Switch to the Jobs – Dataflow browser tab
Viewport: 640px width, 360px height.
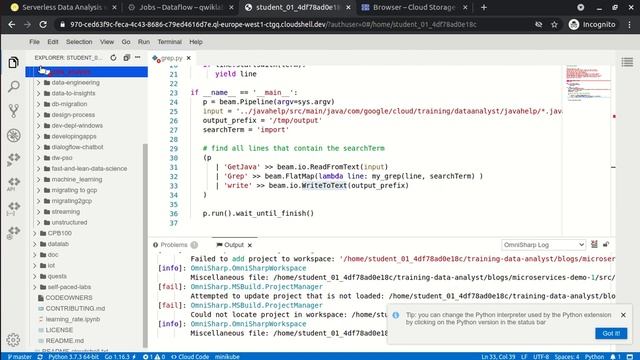tap(180, 7)
